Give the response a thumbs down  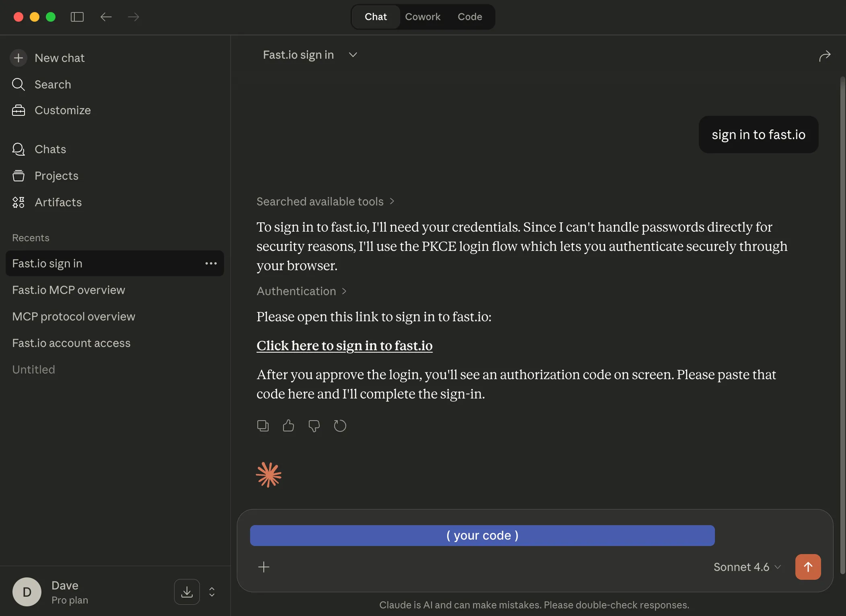(314, 426)
